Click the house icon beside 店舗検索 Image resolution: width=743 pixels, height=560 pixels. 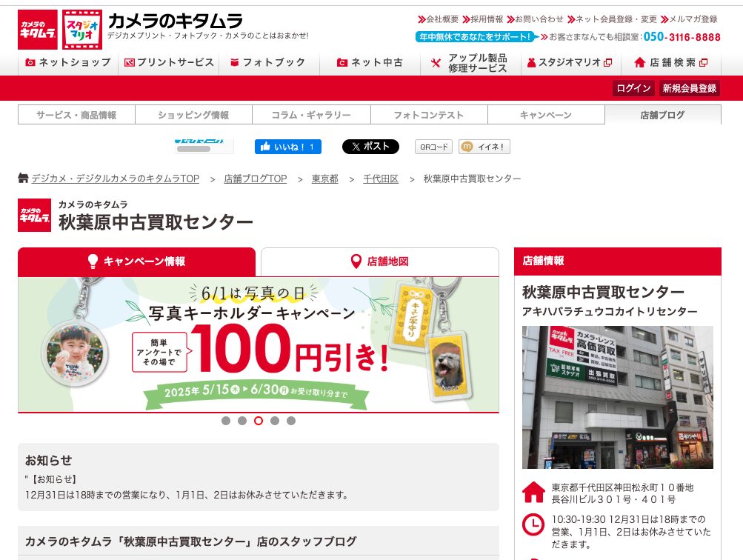point(640,62)
